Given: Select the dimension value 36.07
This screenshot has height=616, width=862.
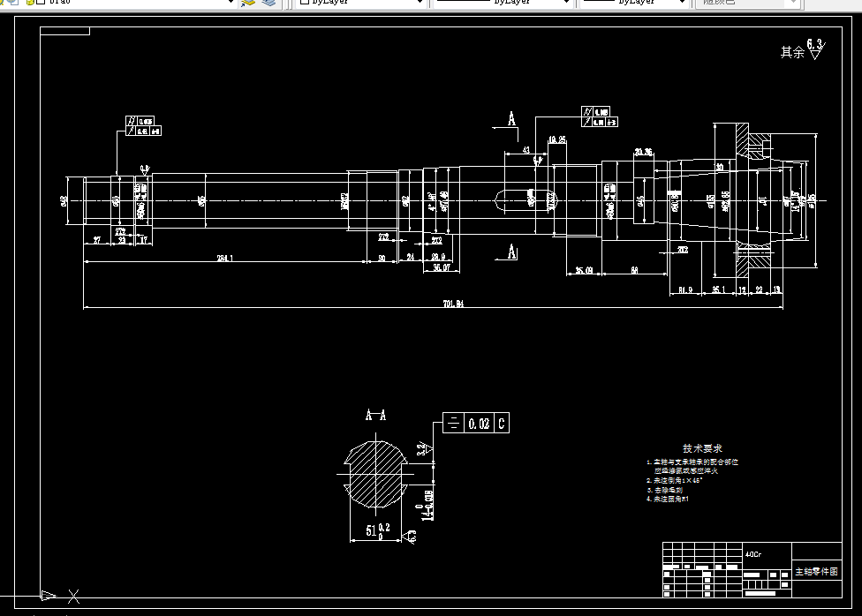Looking at the screenshot, I should pos(442,267).
